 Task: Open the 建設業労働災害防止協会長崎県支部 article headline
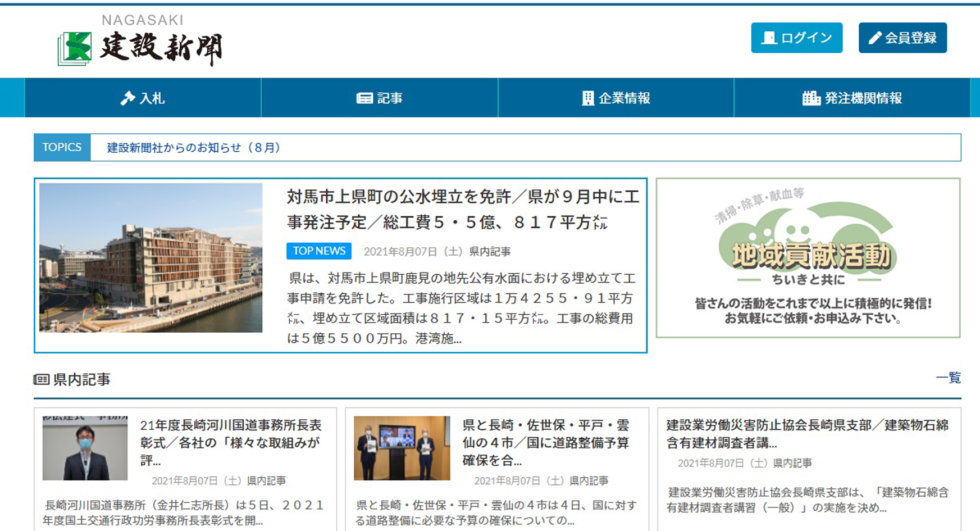807,434
